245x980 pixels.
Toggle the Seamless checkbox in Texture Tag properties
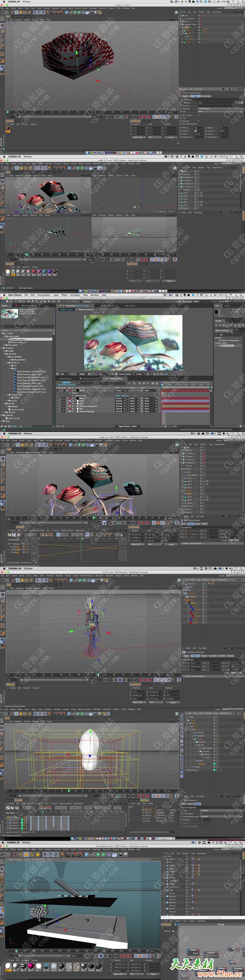198,121
